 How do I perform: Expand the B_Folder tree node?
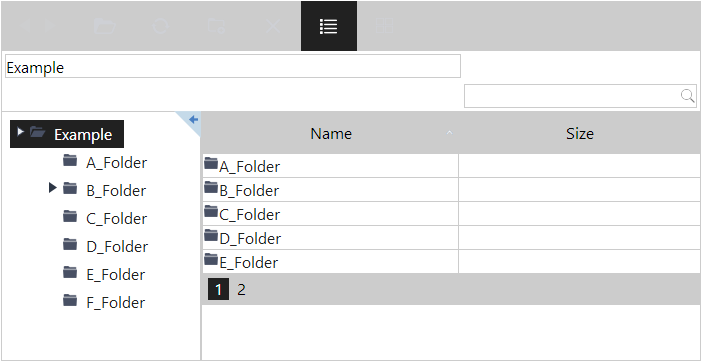(53, 188)
